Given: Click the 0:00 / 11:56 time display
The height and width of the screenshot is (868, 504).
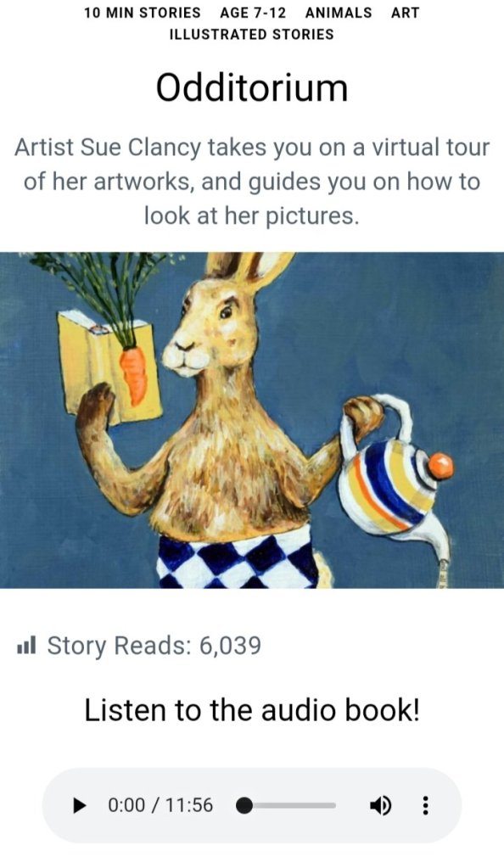Looking at the screenshot, I should [160, 805].
